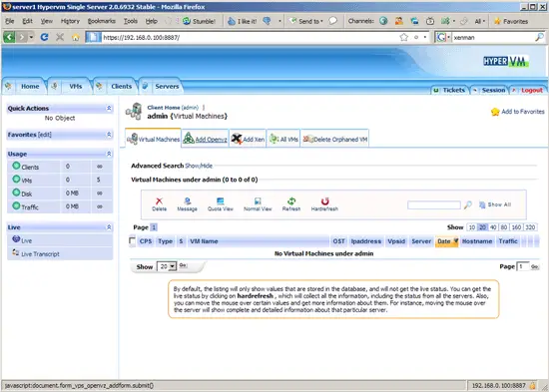549x392 pixels.
Task: Open the Show 20 rows dropdown
Action: click(167, 266)
